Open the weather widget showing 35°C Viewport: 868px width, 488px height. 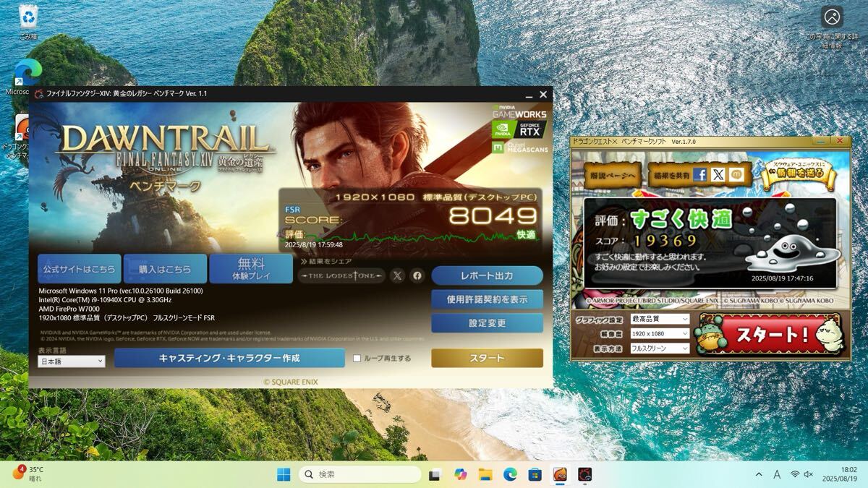[x=27, y=474]
